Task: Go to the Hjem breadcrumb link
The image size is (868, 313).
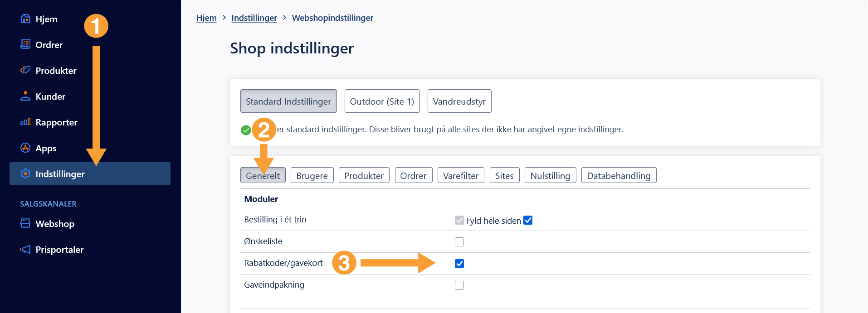Action: point(206,18)
